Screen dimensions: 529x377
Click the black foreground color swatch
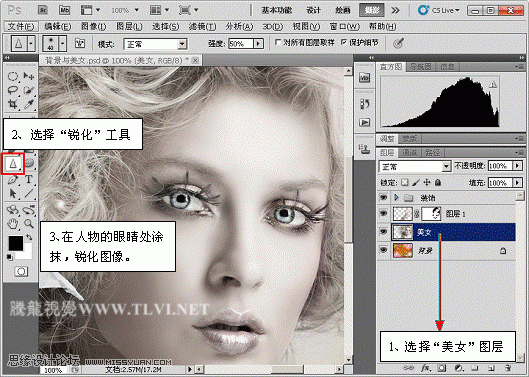click(16, 243)
